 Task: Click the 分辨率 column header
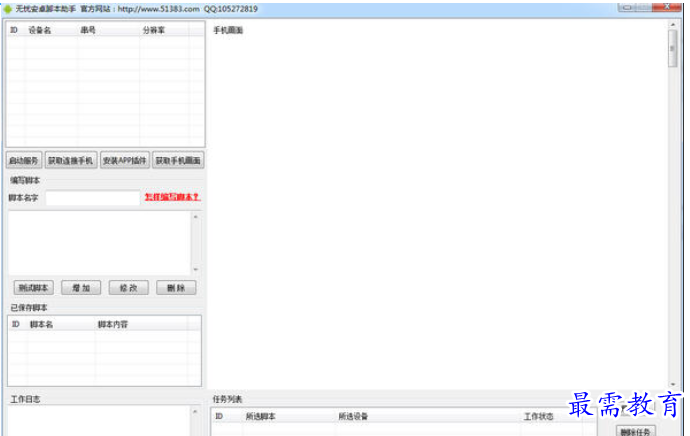click(154, 30)
